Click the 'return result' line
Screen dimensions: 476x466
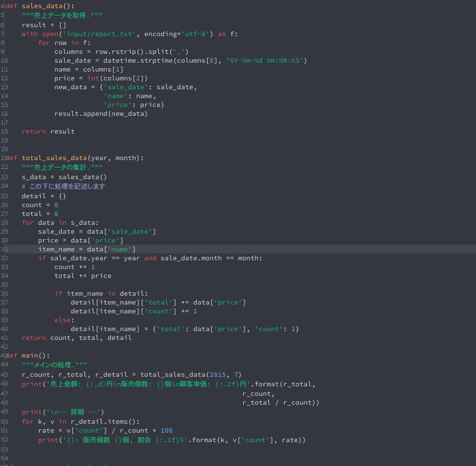[x=48, y=131]
